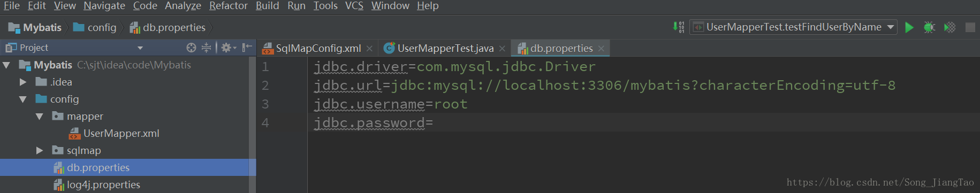The image size is (980, 193).
Task: Click the jdbc.driver property line
Action: [x=454, y=67]
